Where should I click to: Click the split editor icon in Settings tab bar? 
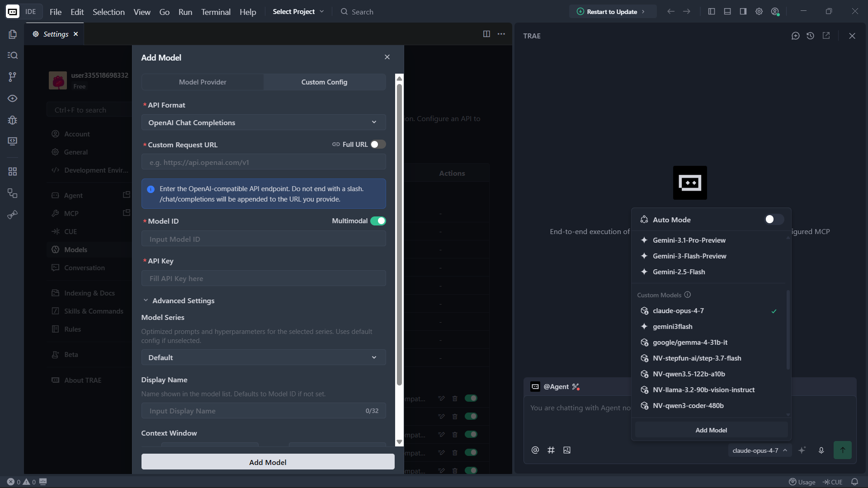[x=486, y=34]
